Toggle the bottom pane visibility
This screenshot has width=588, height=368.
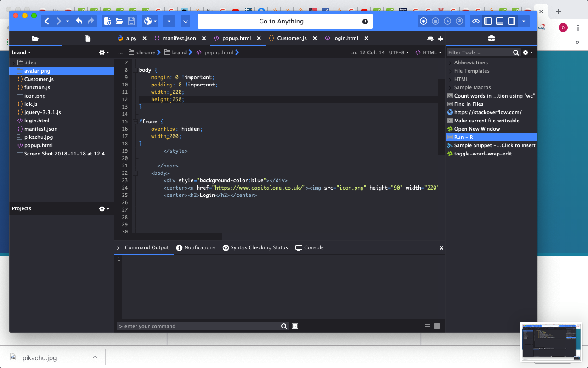pyautogui.click(x=500, y=21)
